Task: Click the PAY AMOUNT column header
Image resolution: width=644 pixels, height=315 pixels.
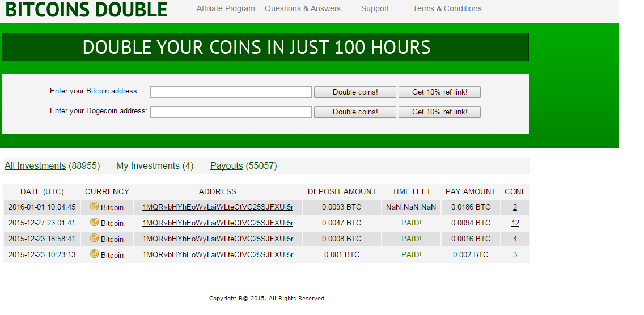Action: [471, 192]
